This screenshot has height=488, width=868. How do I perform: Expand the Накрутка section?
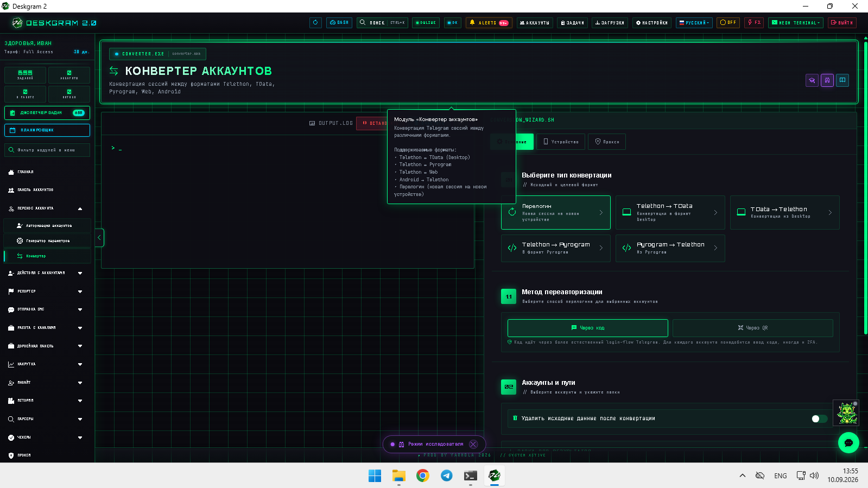pyautogui.click(x=46, y=364)
